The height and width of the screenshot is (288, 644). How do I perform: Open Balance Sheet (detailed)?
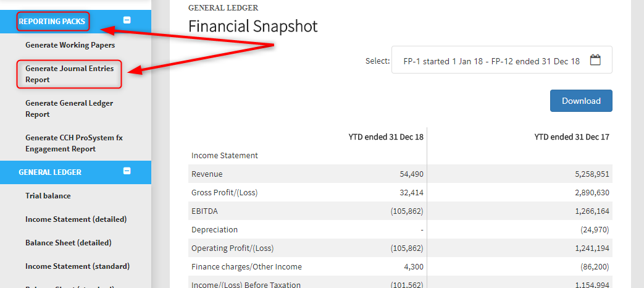click(x=68, y=243)
